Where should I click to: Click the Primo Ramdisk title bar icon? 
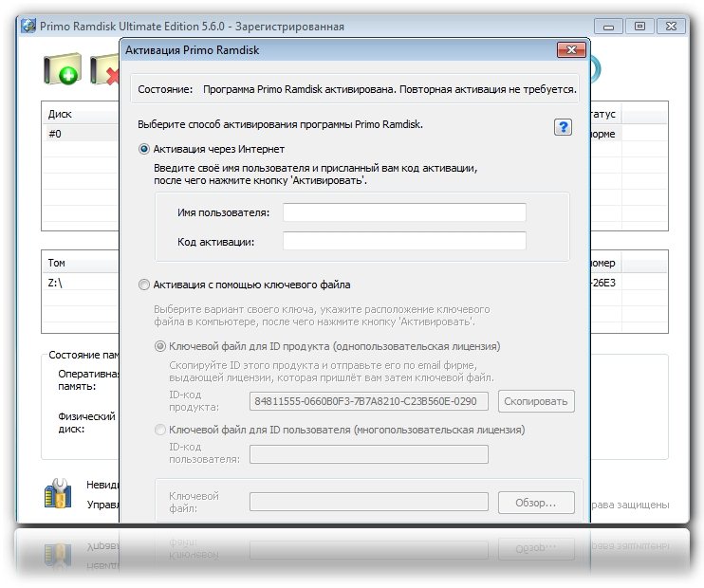click(28, 27)
